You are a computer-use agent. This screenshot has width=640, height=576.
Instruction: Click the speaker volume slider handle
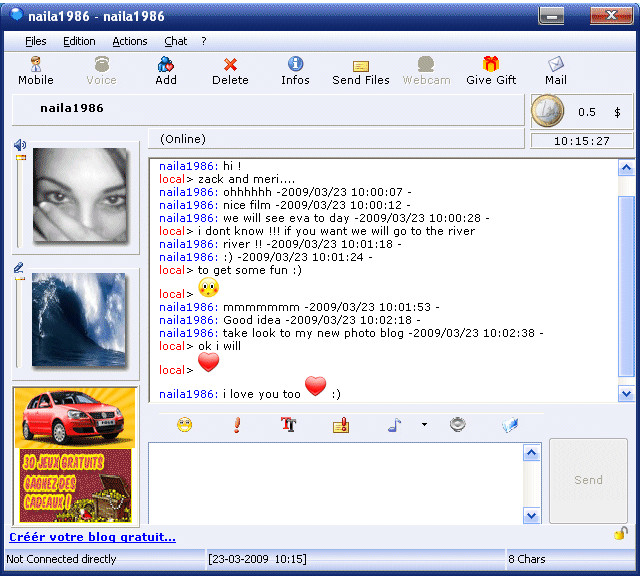tap(21, 157)
